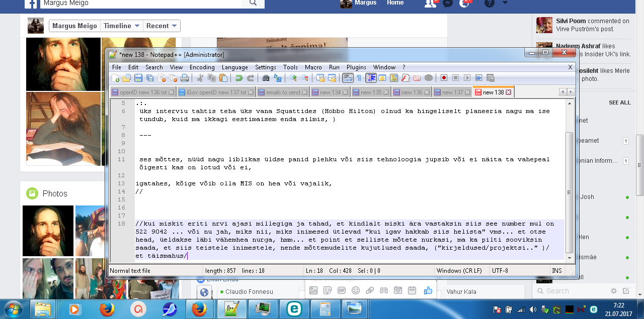Toggle show all characters pilcrow icon
The width and height of the screenshot is (644, 319).
pyautogui.click(x=359, y=78)
